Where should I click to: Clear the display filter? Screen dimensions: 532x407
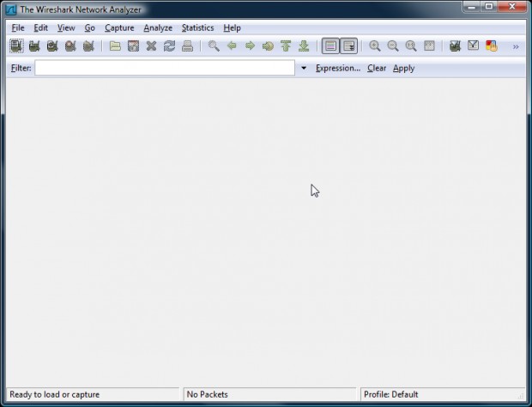point(377,68)
